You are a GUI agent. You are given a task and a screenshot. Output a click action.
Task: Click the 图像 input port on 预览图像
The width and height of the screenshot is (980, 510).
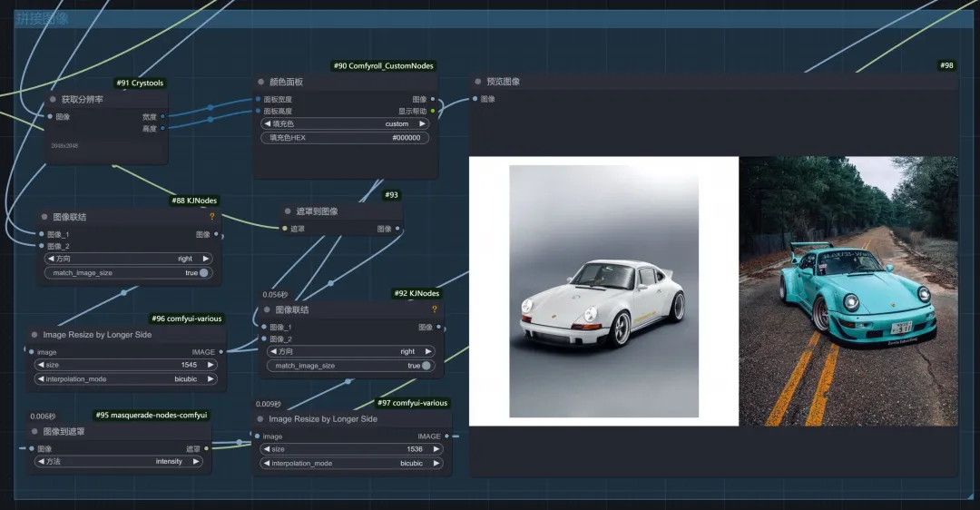click(x=475, y=99)
